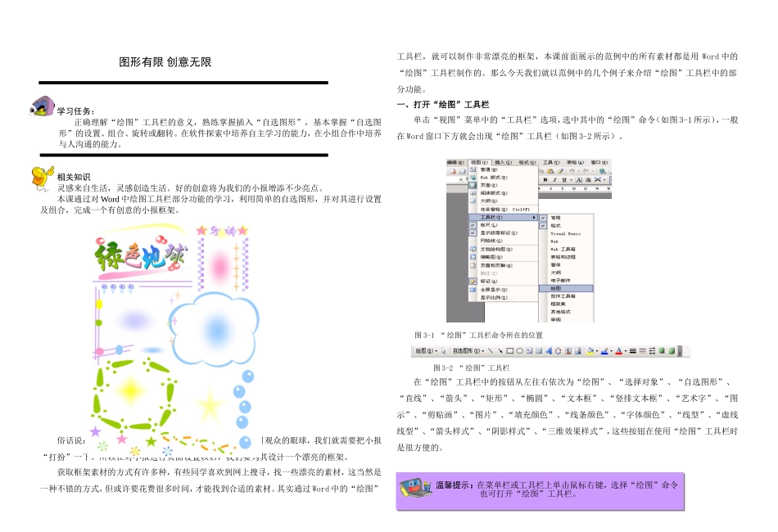Open the 3-D effect style button

pos(672,350)
